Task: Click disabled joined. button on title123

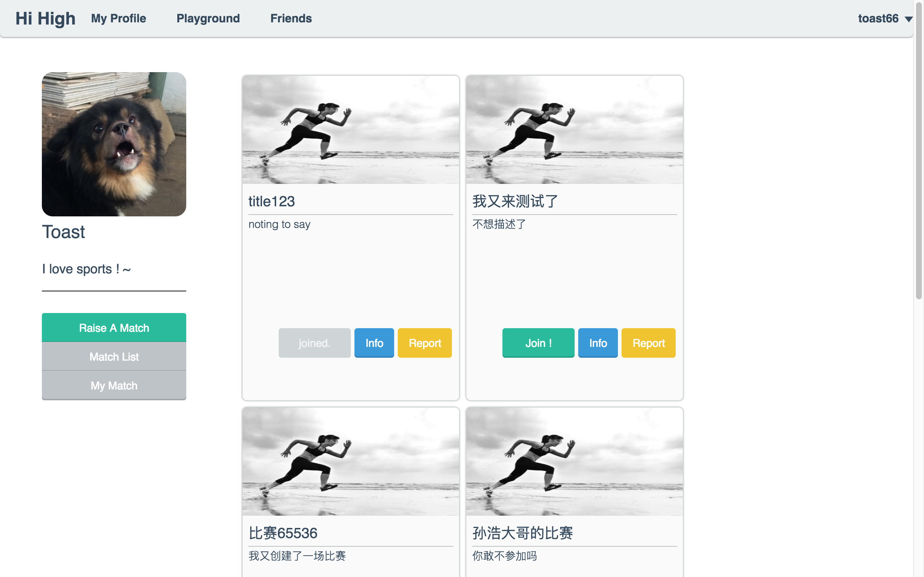Action: [314, 343]
